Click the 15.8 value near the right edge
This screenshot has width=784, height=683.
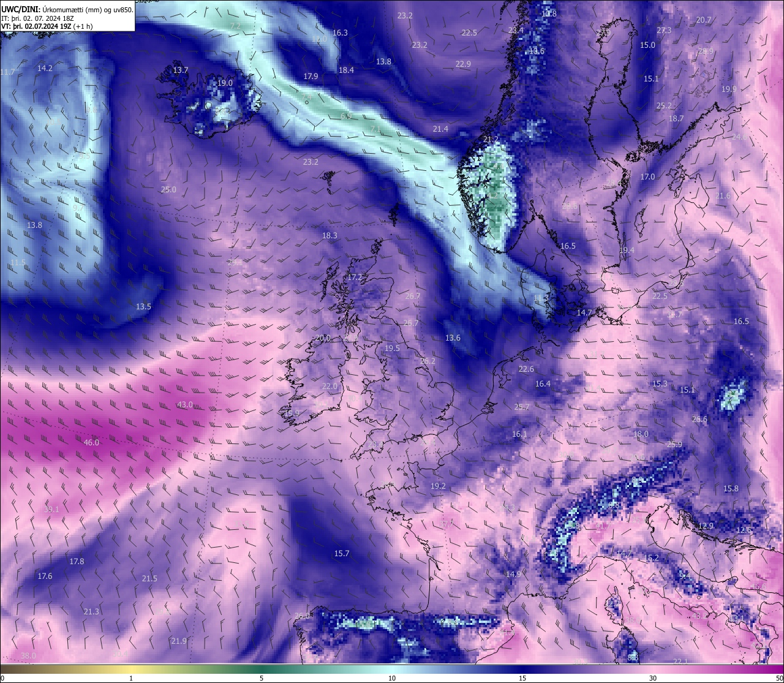(731, 489)
